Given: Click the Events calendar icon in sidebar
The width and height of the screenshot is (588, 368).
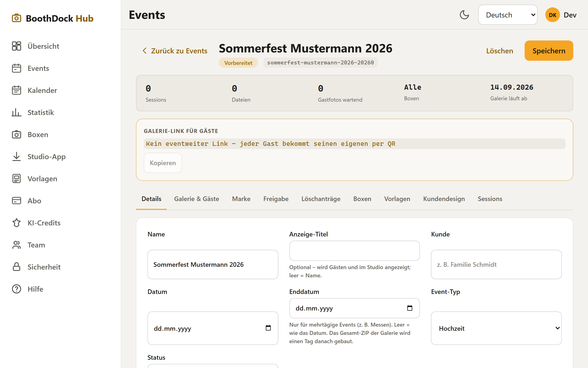Looking at the screenshot, I should tap(17, 68).
